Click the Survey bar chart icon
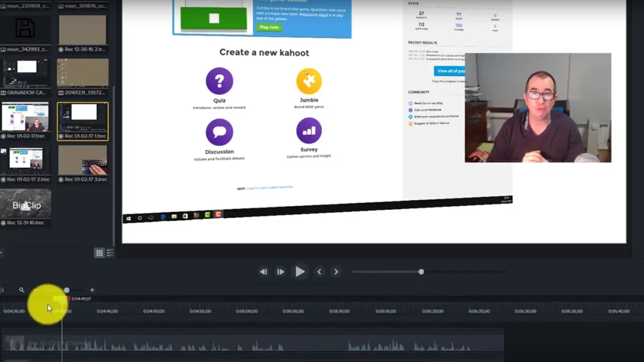Screen dimensions: 644x362 (x=309, y=131)
